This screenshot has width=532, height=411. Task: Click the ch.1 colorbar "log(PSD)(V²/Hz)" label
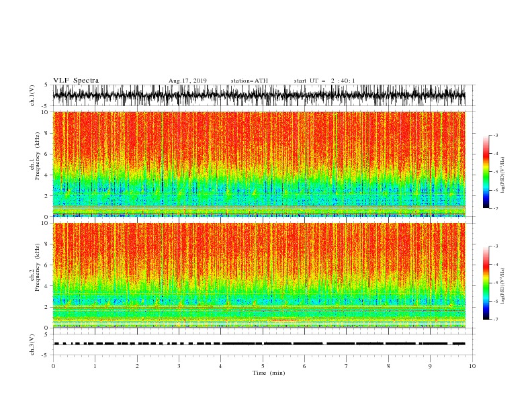503,175
